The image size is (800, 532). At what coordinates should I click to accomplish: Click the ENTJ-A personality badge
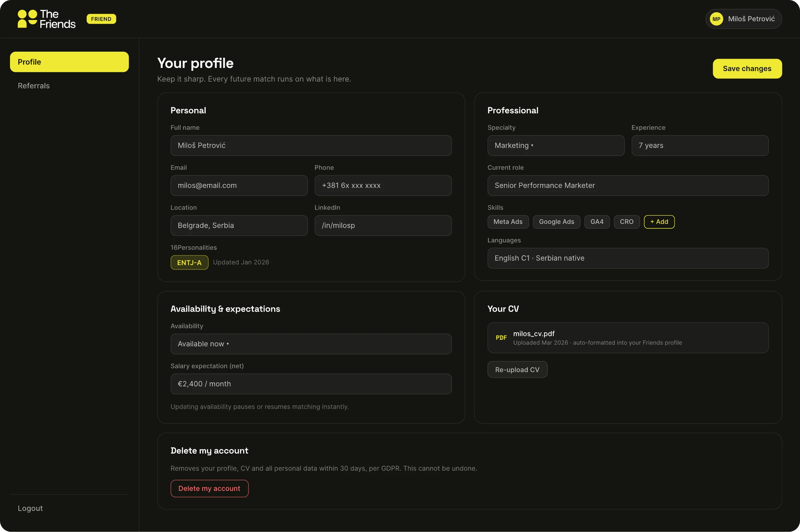pos(189,262)
